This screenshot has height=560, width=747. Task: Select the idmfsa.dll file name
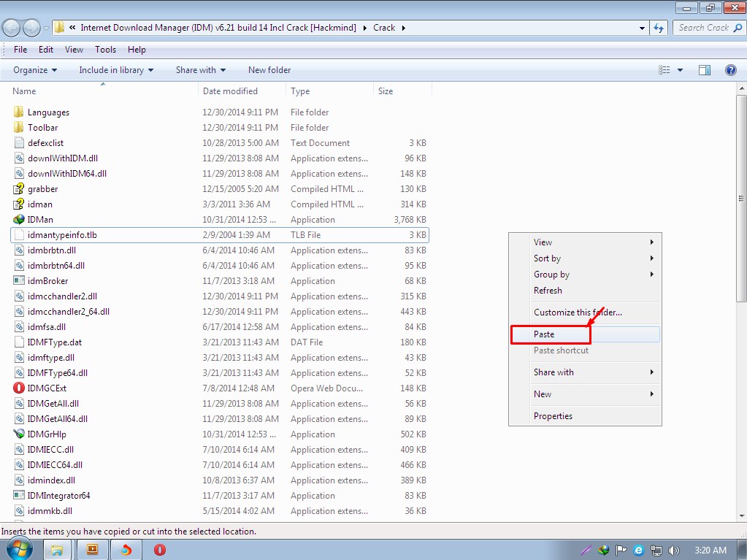47,326
